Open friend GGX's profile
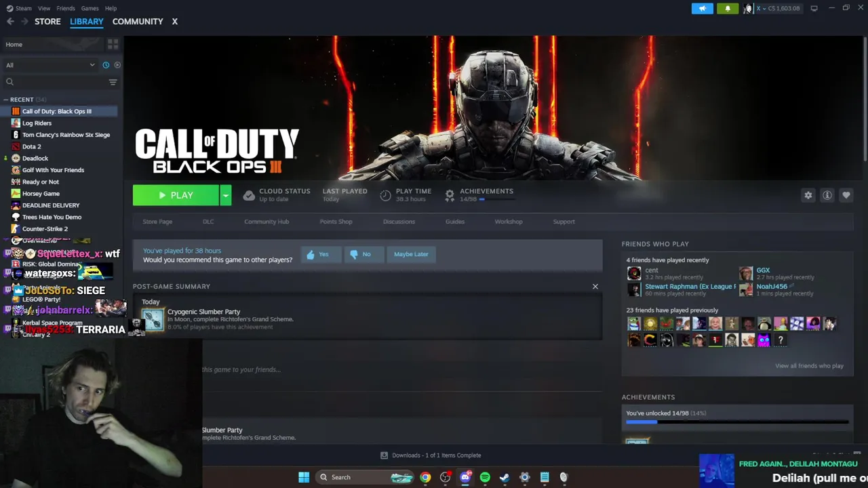The width and height of the screenshot is (868, 488). click(763, 270)
